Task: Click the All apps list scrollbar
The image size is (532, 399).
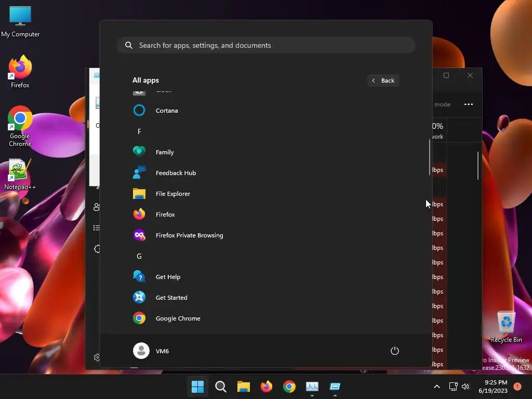Action: click(430, 157)
